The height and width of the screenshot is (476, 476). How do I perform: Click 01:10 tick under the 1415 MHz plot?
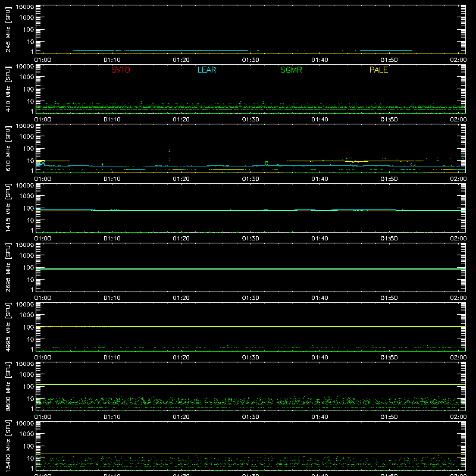pos(112,239)
